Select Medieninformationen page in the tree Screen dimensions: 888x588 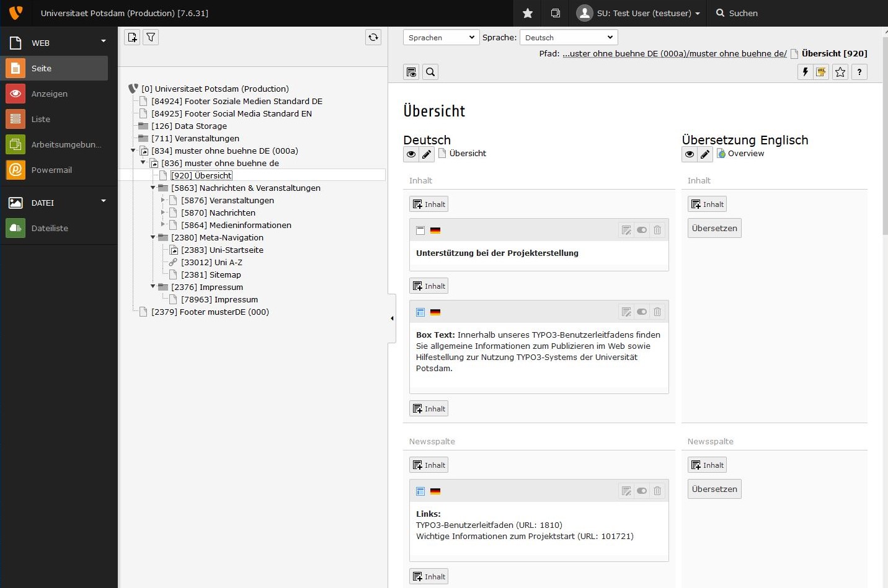236,226
